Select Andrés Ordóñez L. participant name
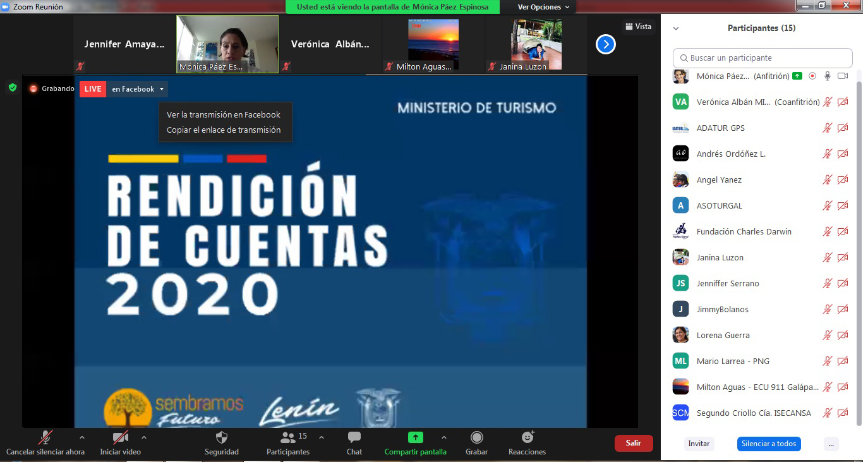This screenshot has width=868, height=462. [731, 154]
